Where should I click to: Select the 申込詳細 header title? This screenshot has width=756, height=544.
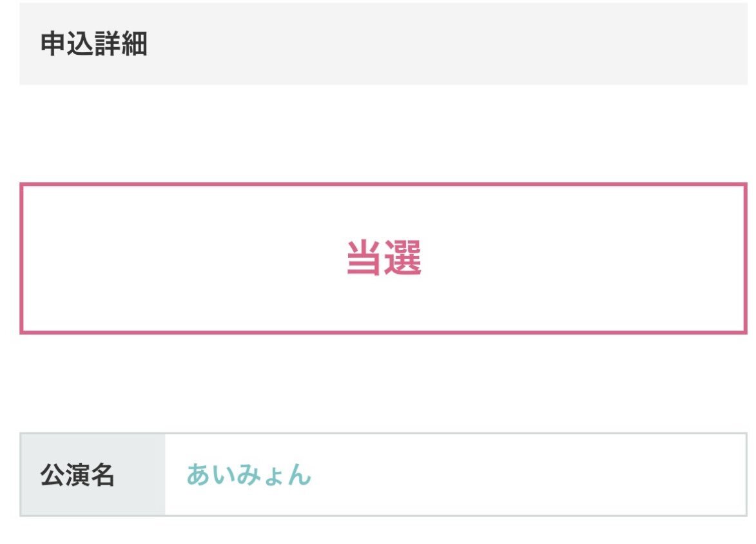[94, 44]
